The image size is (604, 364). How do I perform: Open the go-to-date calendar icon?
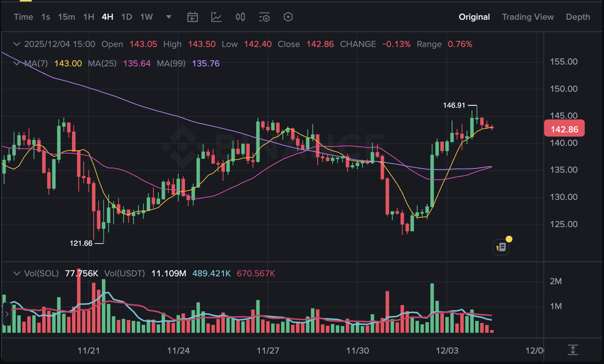click(192, 17)
